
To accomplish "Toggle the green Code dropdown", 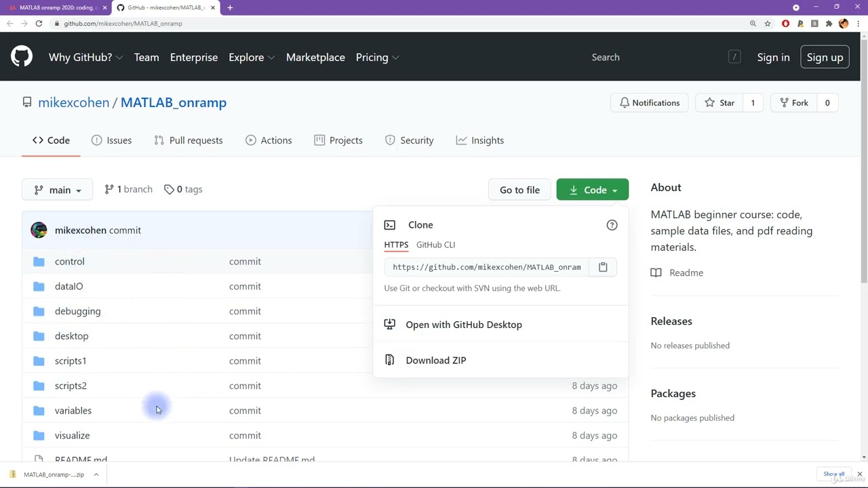I will coord(593,190).
